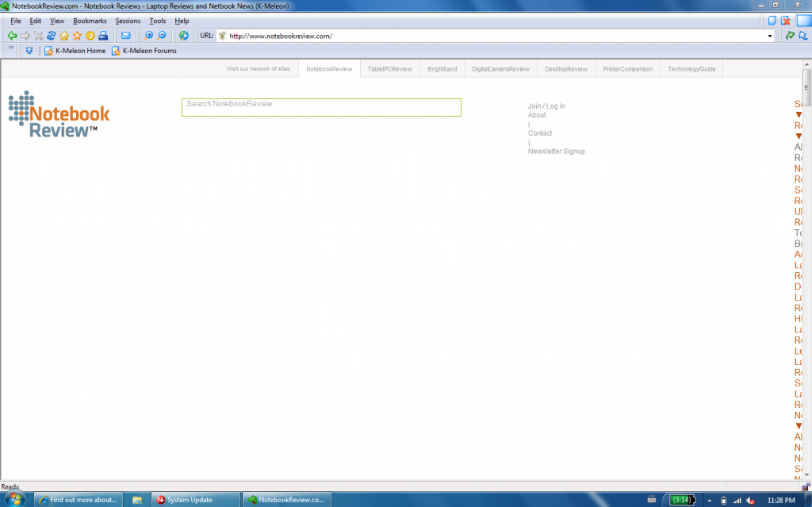This screenshot has height=507, width=812.
Task: Zoom in with the magnifier plus icon
Action: (148, 36)
